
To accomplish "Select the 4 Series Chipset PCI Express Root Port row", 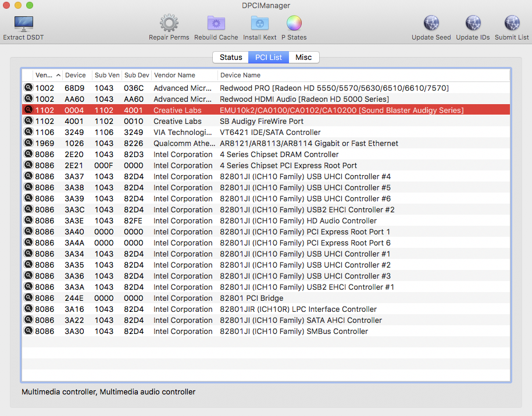I will pyautogui.click(x=266, y=165).
